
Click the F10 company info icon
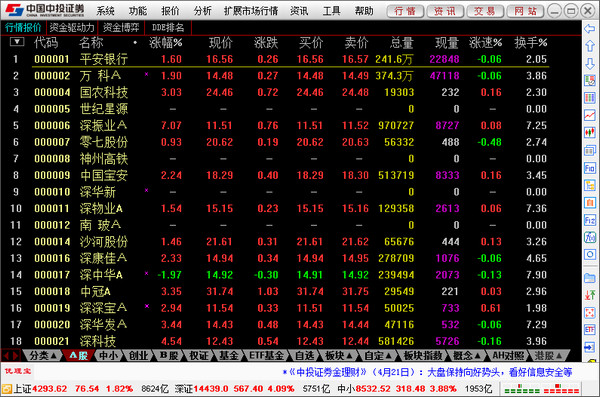point(590,168)
